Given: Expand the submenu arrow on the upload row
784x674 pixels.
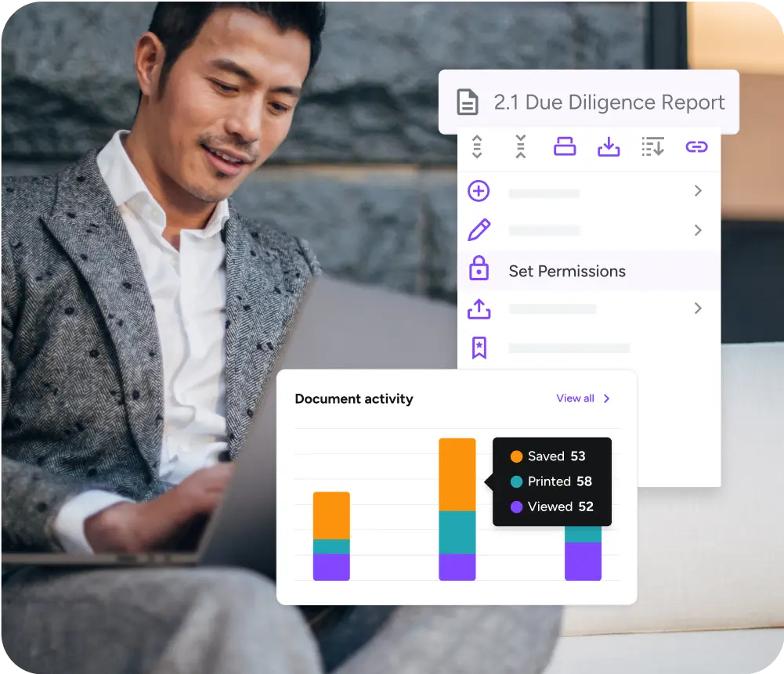Looking at the screenshot, I should click(x=698, y=308).
